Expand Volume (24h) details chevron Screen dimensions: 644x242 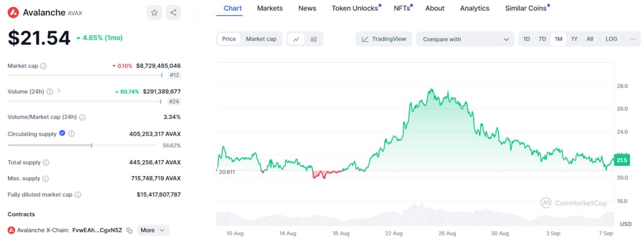tap(59, 91)
